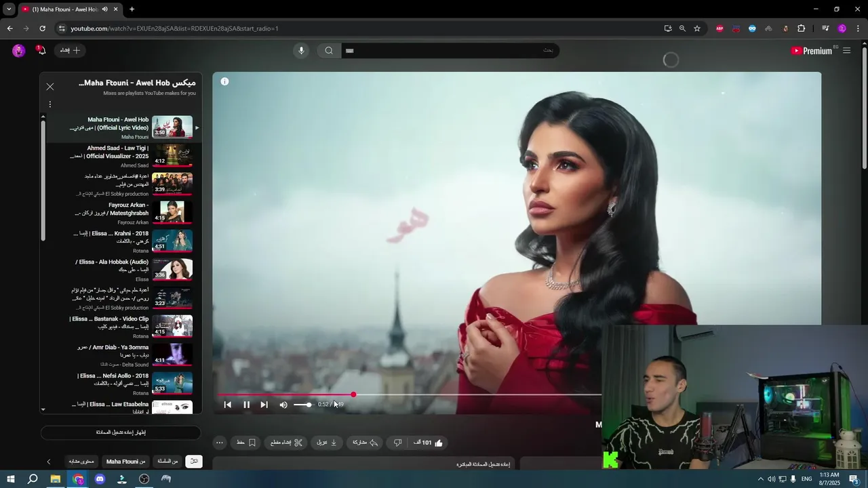Open the create (إنشاء) button
The height and width of the screenshot is (488, 868).
[x=70, y=50]
